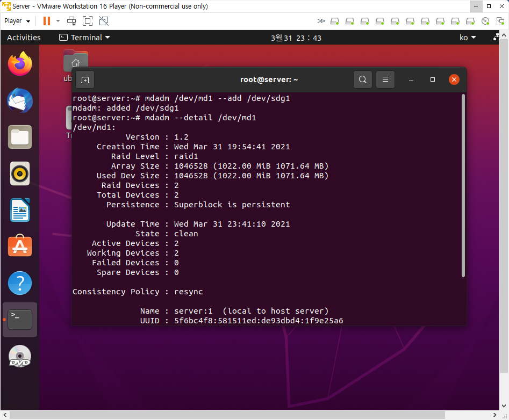
Task: Launch Thunderbird mail from the dock
Action: pyautogui.click(x=20, y=100)
